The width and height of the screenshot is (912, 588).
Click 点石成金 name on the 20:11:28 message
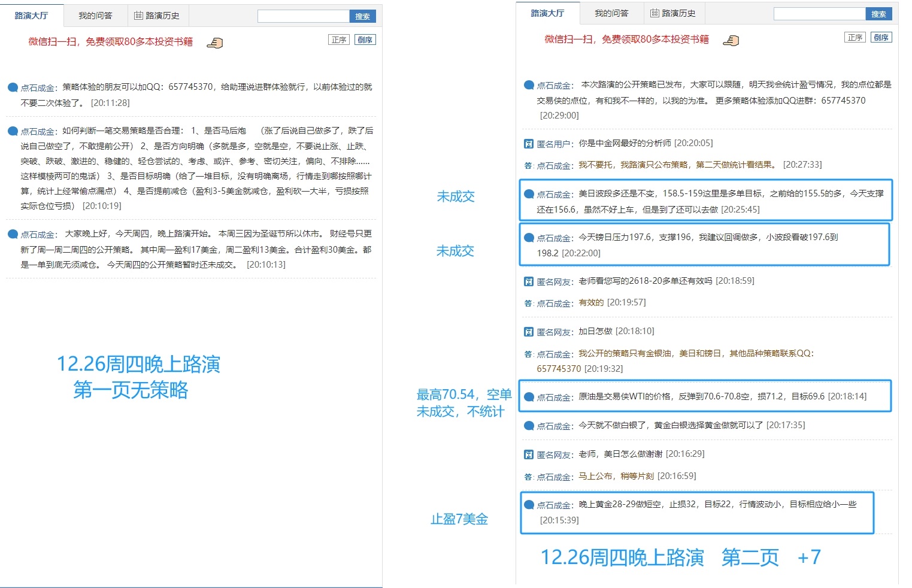point(38,88)
